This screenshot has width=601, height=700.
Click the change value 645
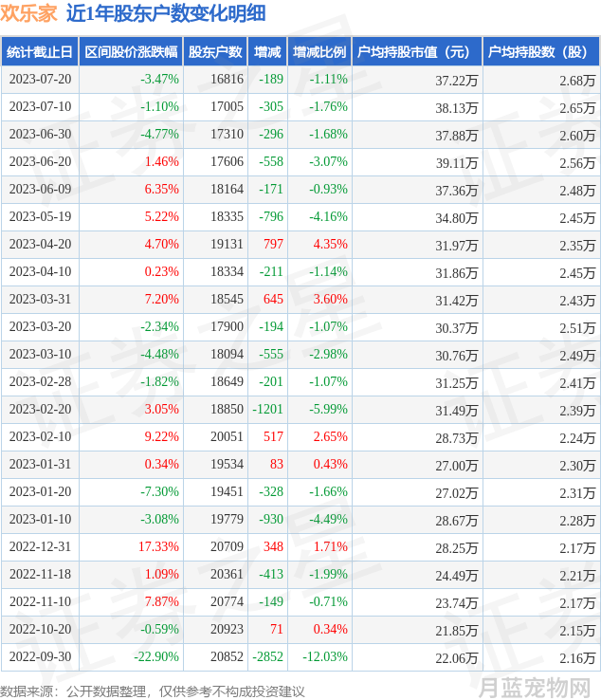274,299
